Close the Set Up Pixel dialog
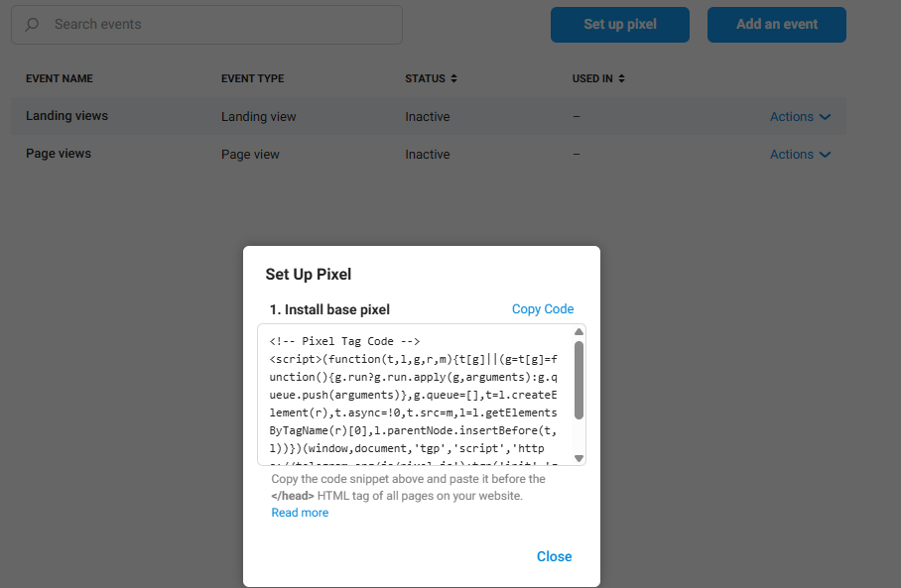This screenshot has width=901, height=588. [554, 556]
